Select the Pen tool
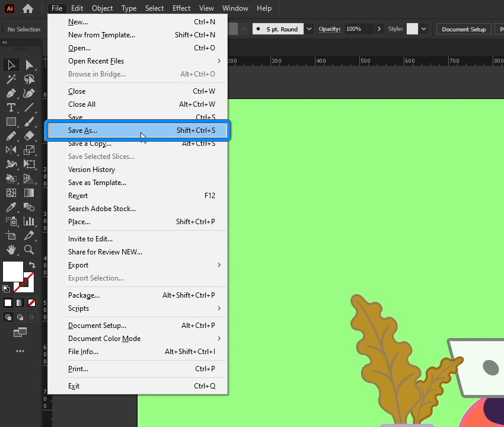 (x=11, y=94)
